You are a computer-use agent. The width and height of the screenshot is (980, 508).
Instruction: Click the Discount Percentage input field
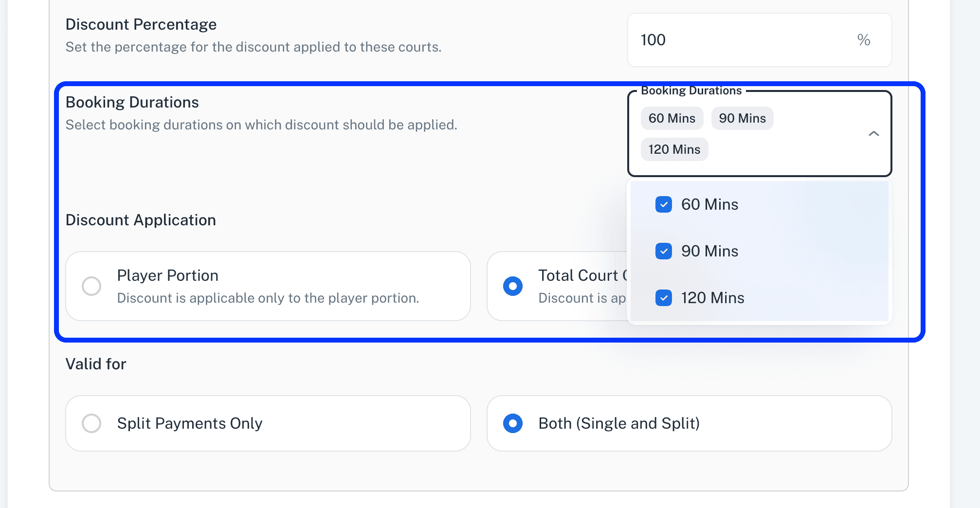(x=740, y=40)
